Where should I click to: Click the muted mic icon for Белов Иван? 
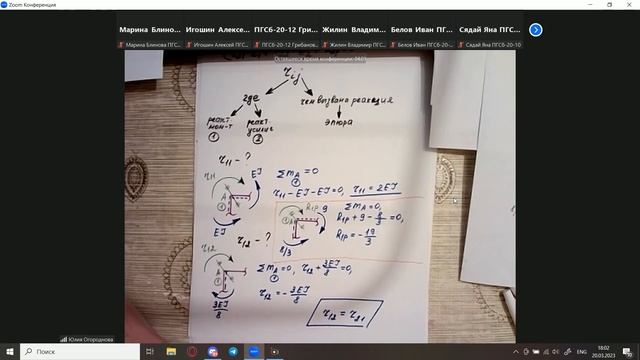(x=393, y=45)
